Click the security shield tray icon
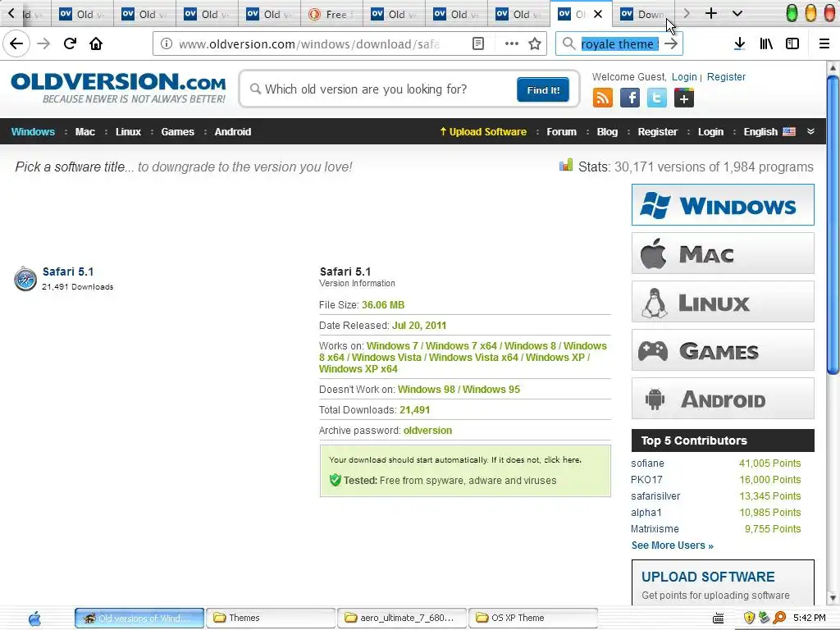Viewport: 840px width, 630px height. (x=749, y=618)
